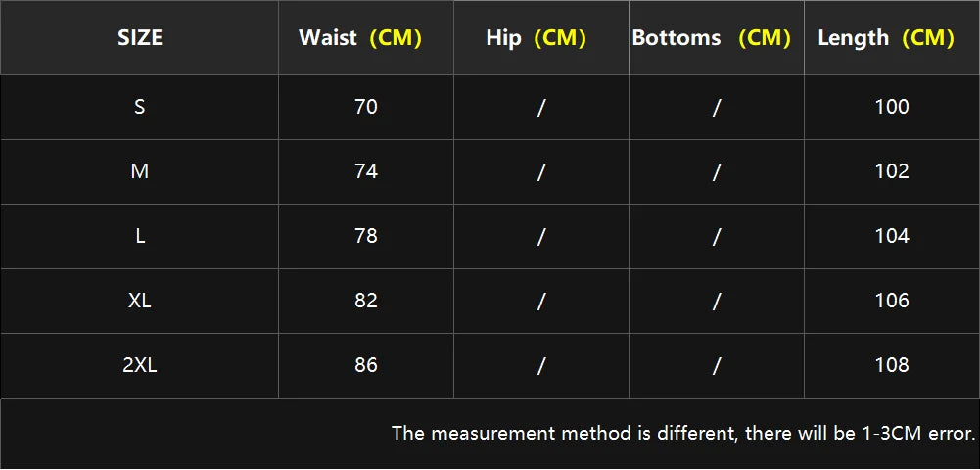This screenshot has width=980, height=470.
Task: Click the Length (CM) column header
Action: tap(885, 38)
